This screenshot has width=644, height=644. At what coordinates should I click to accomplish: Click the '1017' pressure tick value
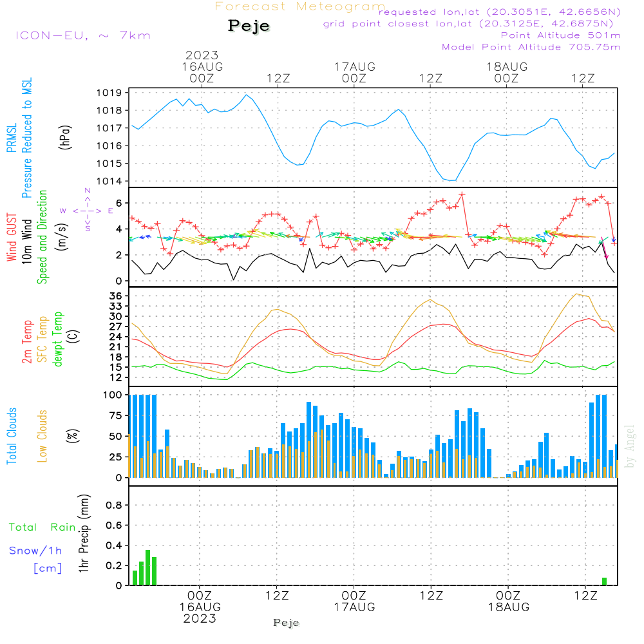click(x=109, y=128)
